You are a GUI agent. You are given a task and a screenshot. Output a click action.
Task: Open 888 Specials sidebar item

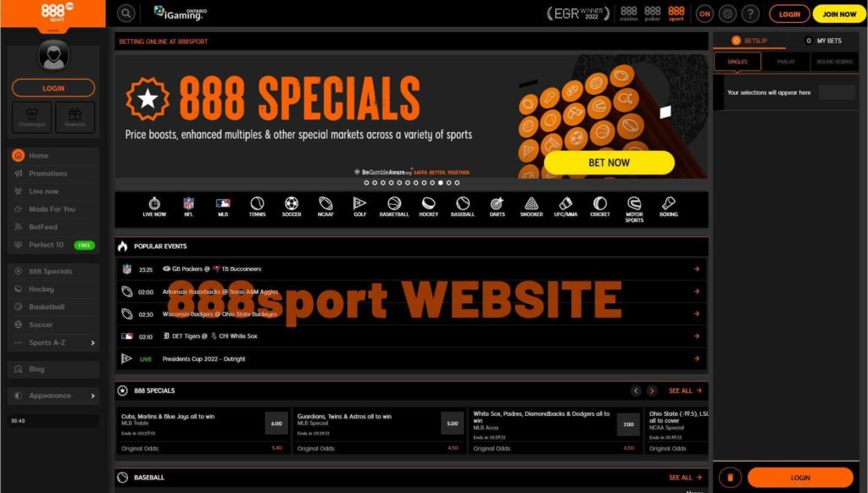53,271
